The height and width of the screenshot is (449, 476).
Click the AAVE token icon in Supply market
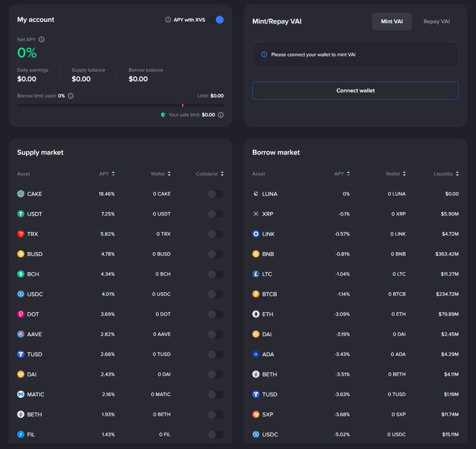coord(21,334)
